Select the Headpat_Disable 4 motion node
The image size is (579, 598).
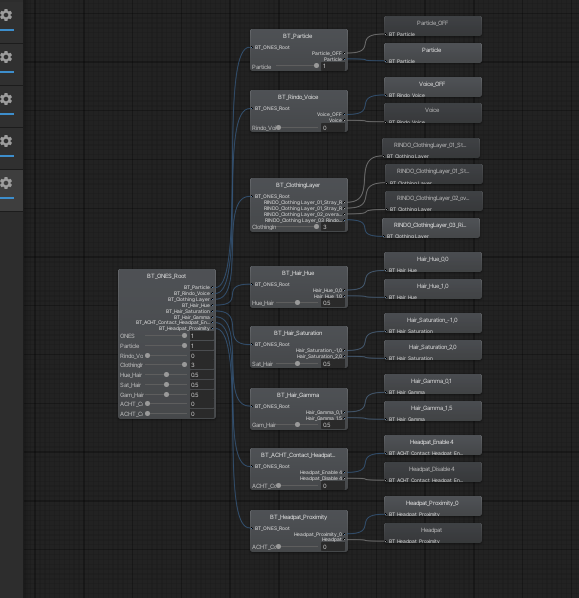coord(433,472)
